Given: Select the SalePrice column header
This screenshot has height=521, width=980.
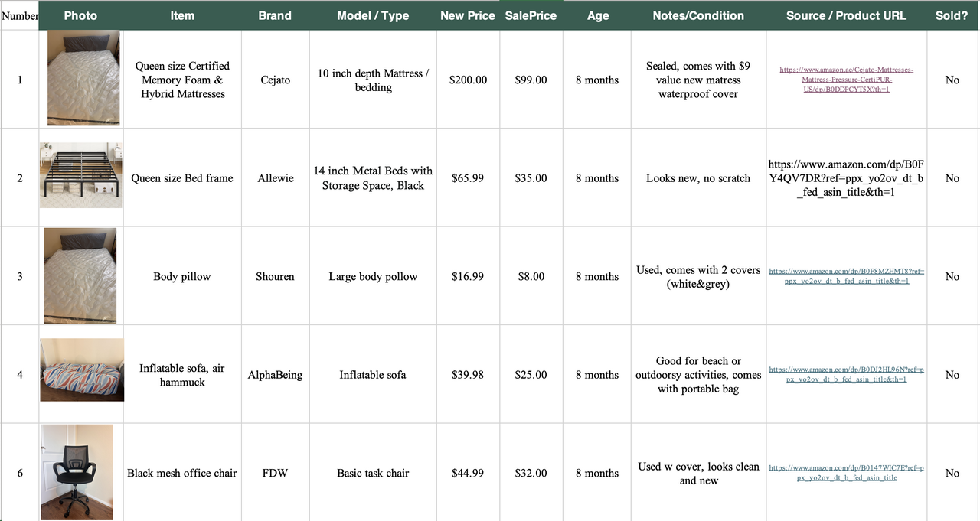Looking at the screenshot, I should tap(531, 15).
